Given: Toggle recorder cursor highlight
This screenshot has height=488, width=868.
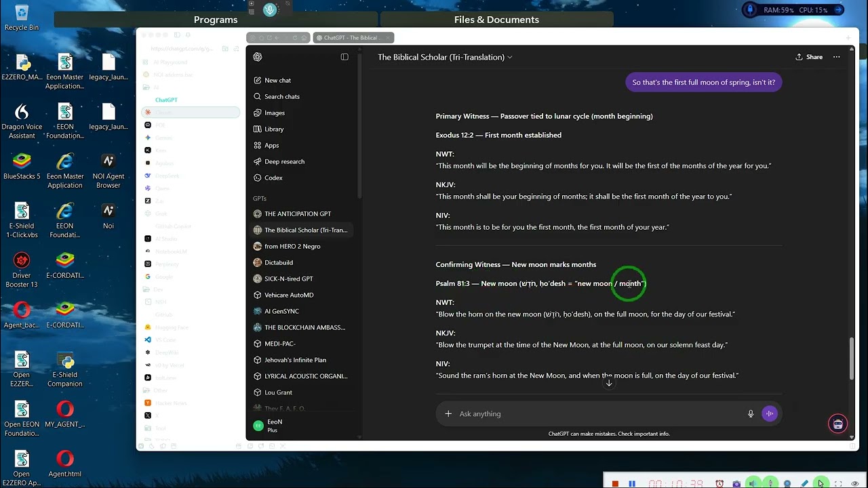Looking at the screenshot, I should tap(821, 484).
